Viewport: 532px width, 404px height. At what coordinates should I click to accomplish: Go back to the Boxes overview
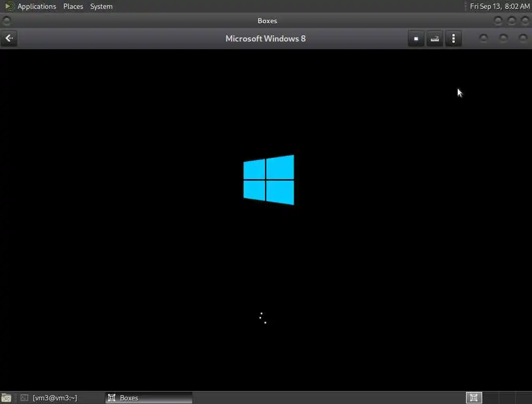click(x=9, y=38)
